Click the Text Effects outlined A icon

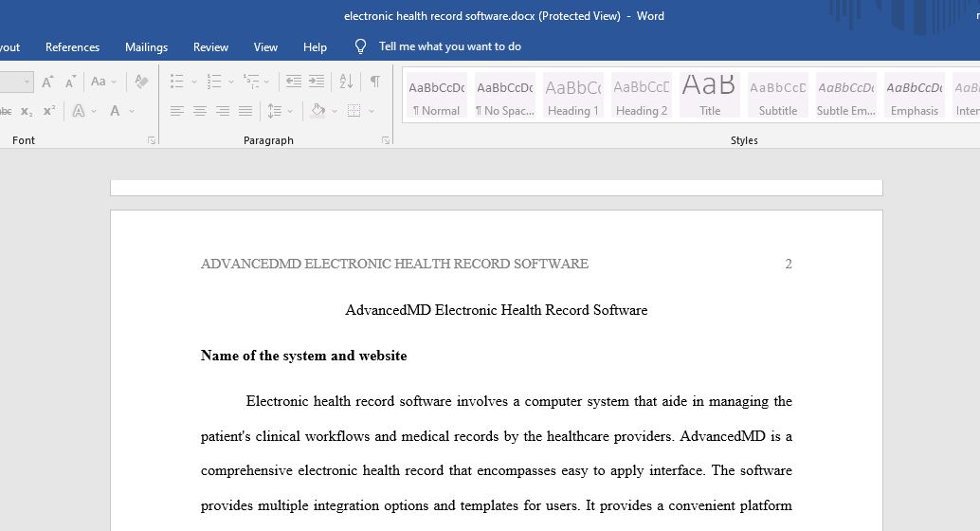[x=78, y=111]
